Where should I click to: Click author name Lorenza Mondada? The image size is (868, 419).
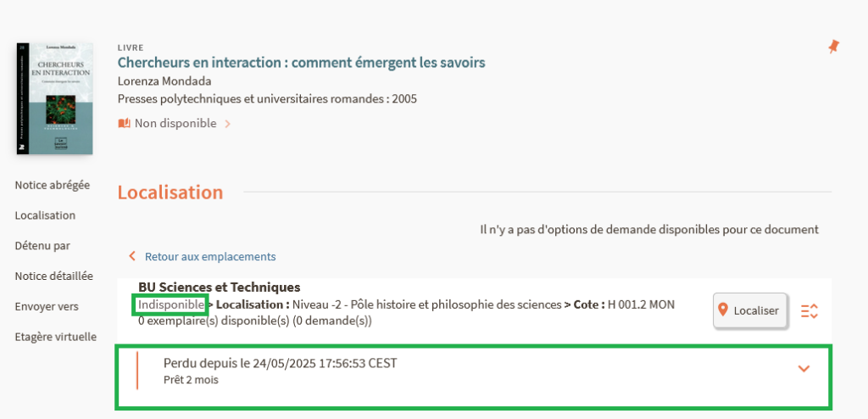pyautogui.click(x=164, y=81)
